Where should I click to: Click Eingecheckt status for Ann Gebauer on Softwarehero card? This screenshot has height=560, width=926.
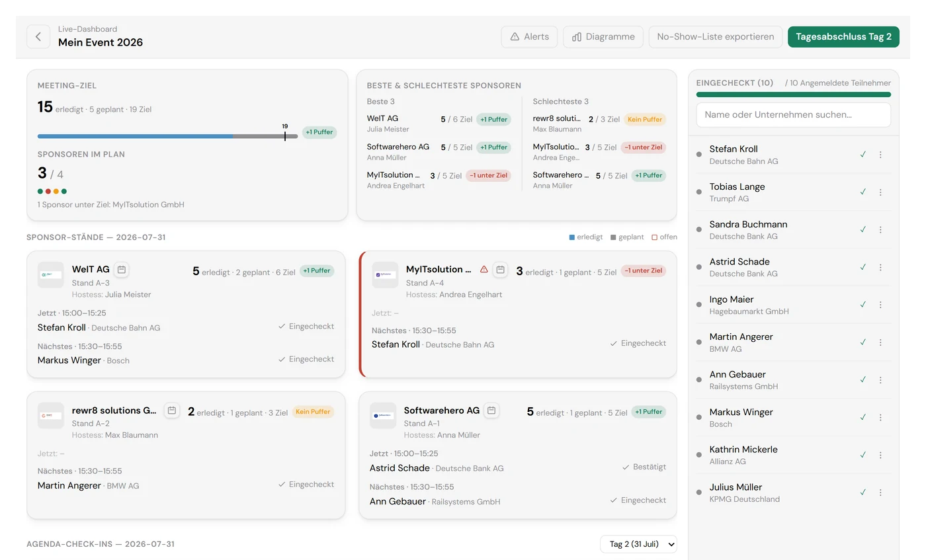tap(638, 500)
